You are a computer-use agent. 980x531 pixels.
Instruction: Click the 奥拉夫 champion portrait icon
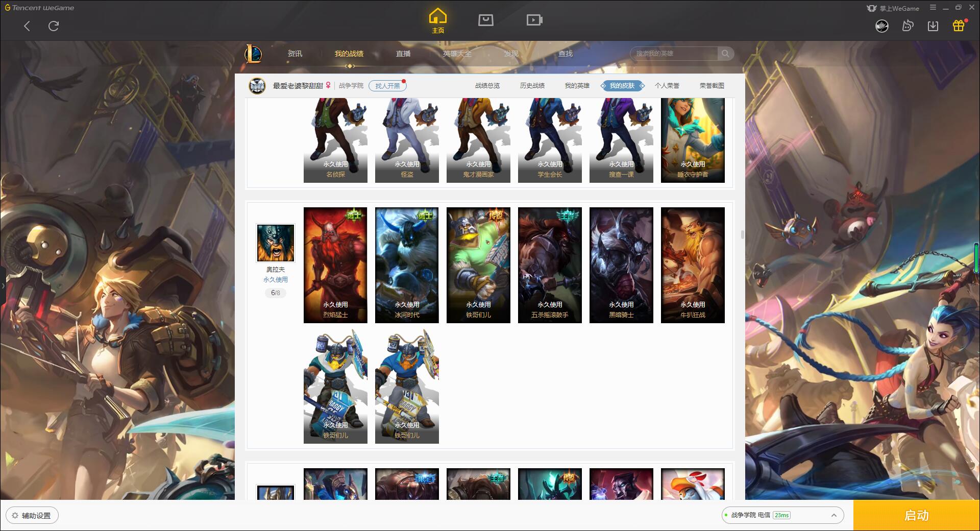(276, 243)
